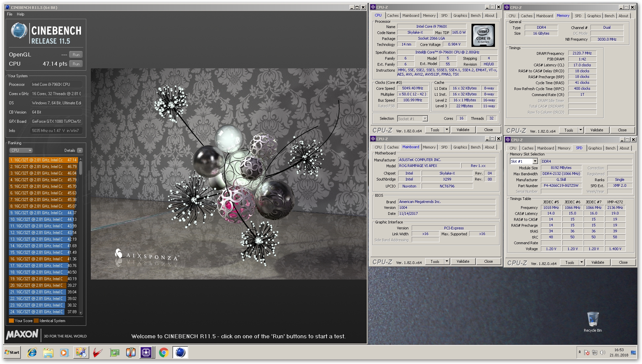Click Tools button in the CPU-Z Memory window
Screen dimensions: 642x364
[568, 130]
